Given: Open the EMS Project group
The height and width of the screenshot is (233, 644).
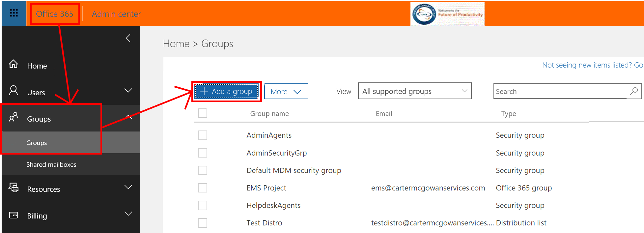Looking at the screenshot, I should tap(266, 188).
